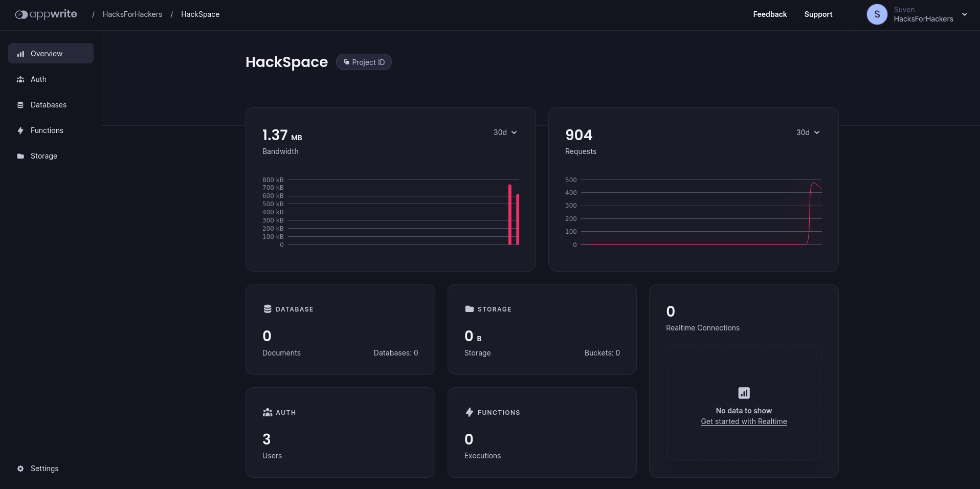Click the Storage card folder icon
Viewport: 980px width, 489px height.
pyautogui.click(x=469, y=309)
